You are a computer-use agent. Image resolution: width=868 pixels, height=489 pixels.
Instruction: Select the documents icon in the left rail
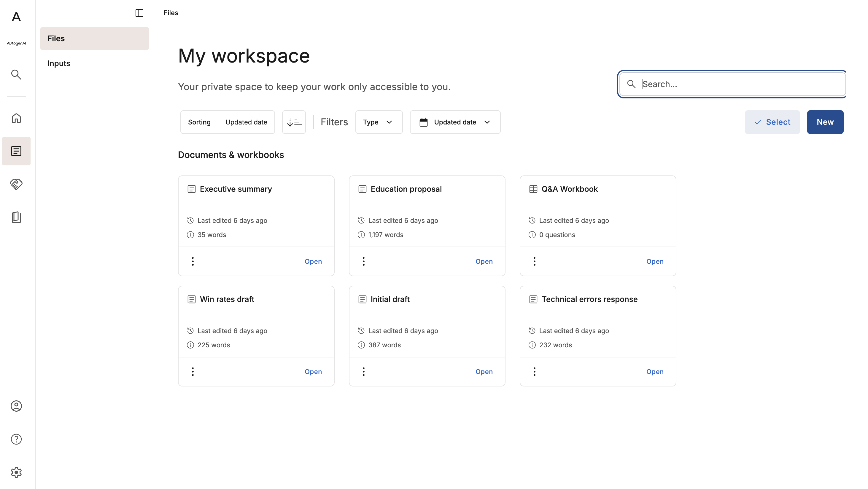tap(16, 151)
